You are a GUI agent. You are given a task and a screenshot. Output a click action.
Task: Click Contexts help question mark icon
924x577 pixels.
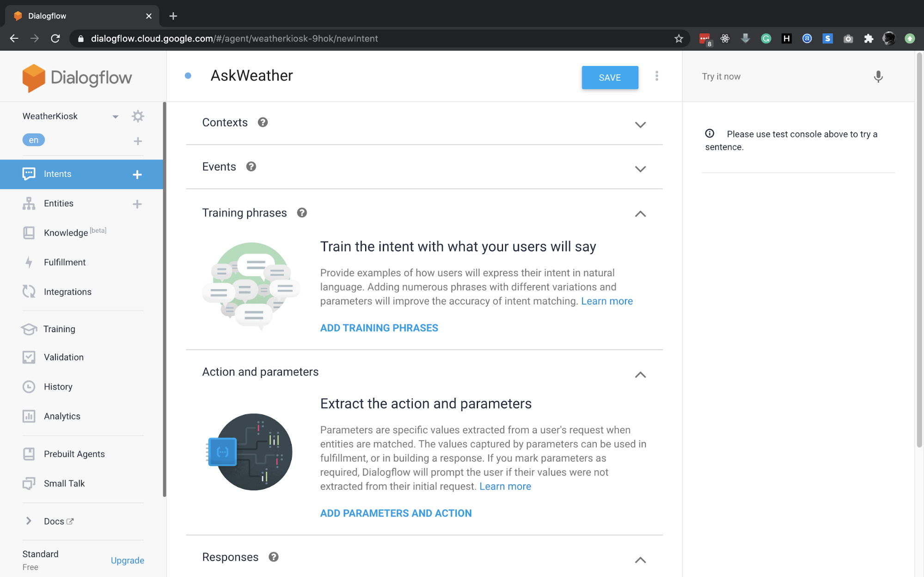[263, 122]
